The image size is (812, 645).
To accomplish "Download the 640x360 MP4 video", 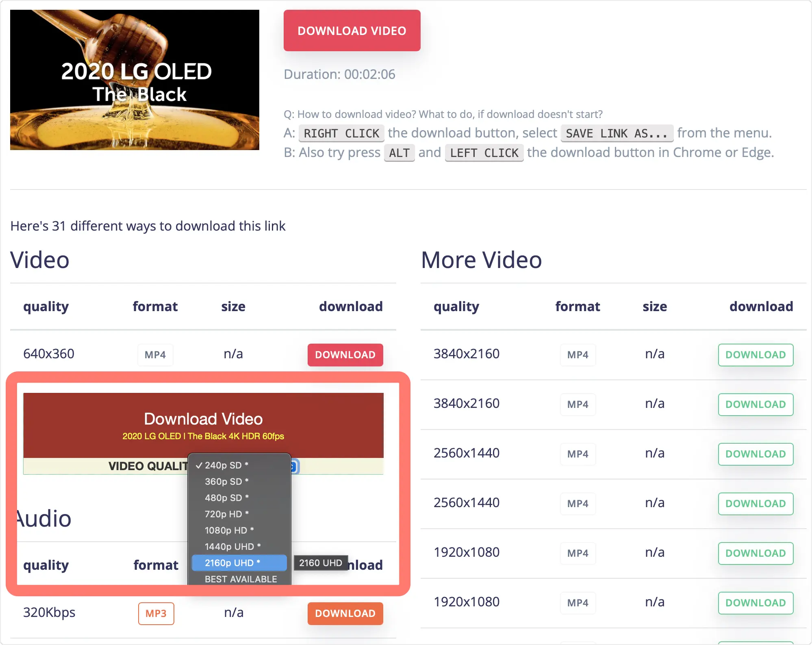I will (x=345, y=355).
